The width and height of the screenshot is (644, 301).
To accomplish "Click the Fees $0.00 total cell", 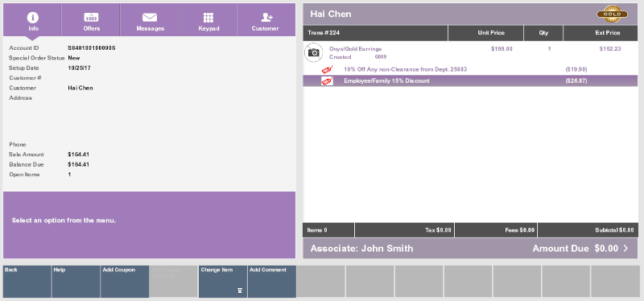I will tap(496, 230).
